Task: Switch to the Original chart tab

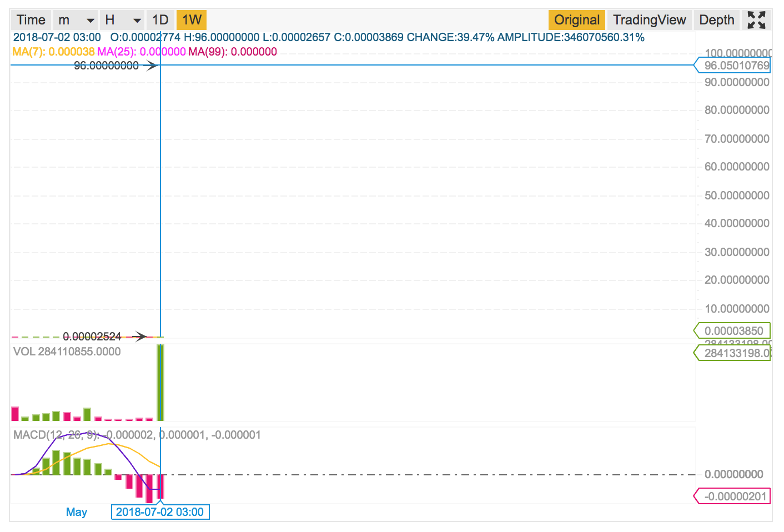Action: pos(577,20)
